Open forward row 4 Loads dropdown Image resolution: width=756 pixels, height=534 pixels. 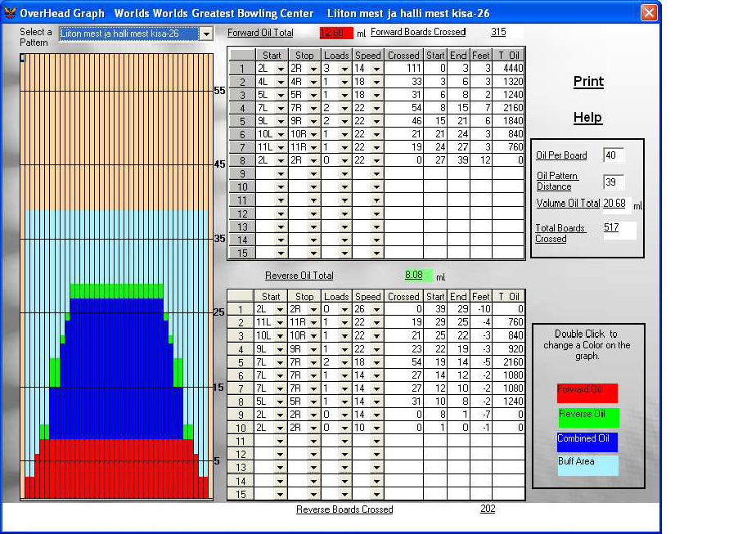(346, 108)
